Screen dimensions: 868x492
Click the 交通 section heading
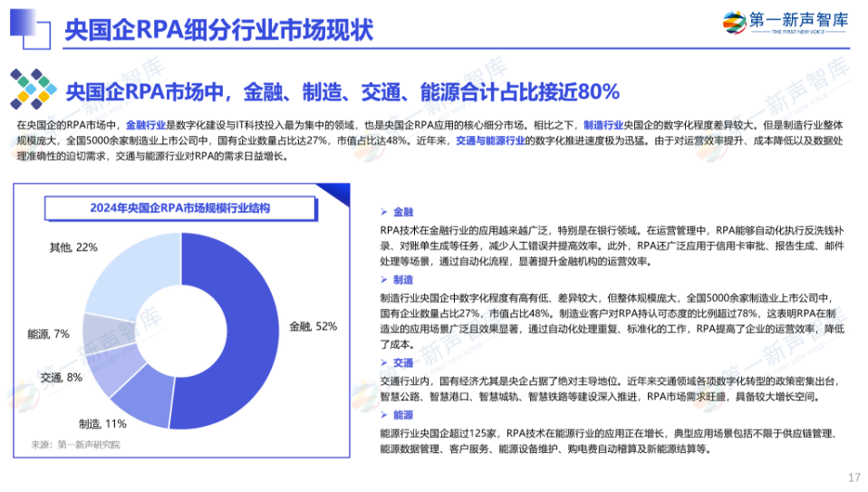tap(403, 362)
